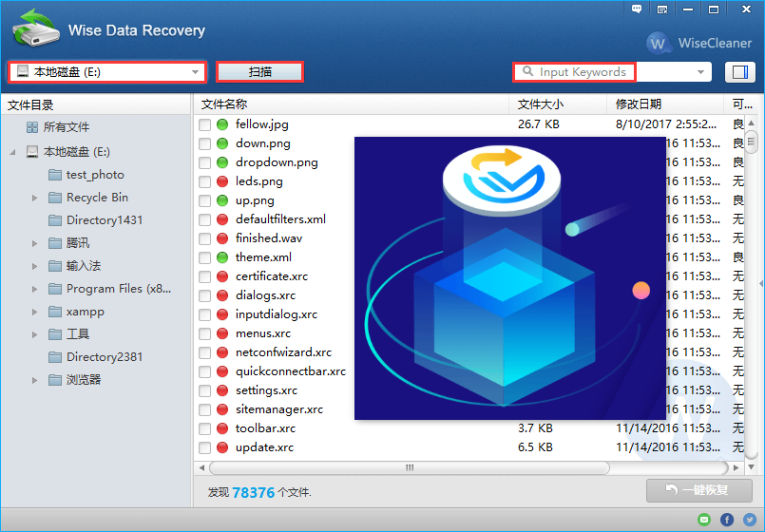Open the Facebook share icon

(x=727, y=520)
